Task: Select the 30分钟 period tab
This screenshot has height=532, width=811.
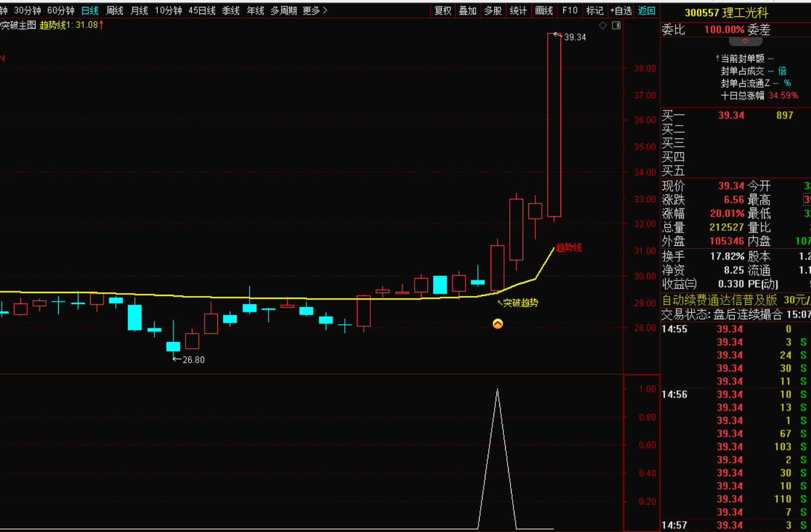Action: pos(27,10)
